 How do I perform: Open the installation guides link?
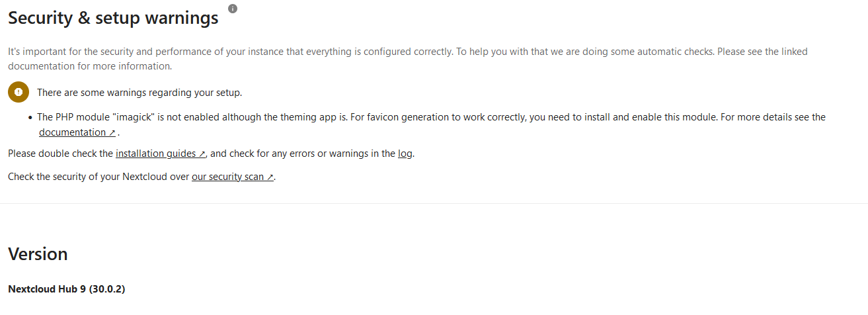pyautogui.click(x=156, y=154)
